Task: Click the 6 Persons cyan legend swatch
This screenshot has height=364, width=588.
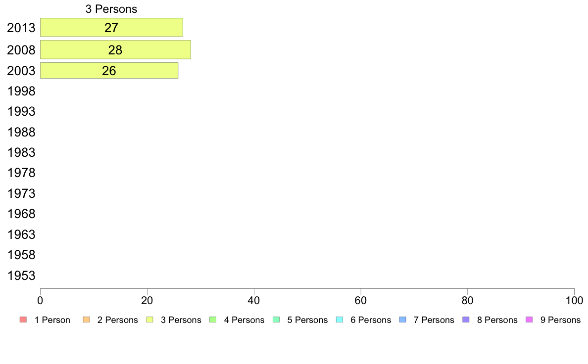Action: [x=340, y=320]
